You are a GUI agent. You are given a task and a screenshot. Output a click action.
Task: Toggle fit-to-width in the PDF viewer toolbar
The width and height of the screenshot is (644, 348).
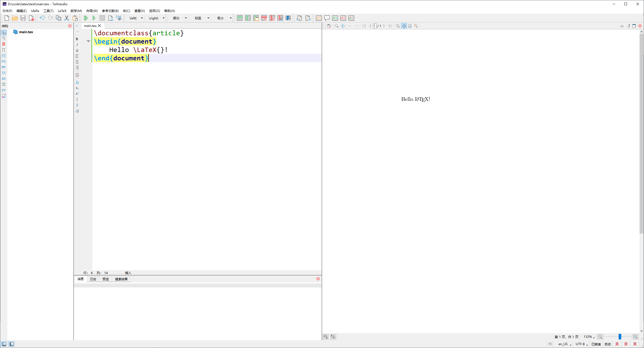coord(410,26)
